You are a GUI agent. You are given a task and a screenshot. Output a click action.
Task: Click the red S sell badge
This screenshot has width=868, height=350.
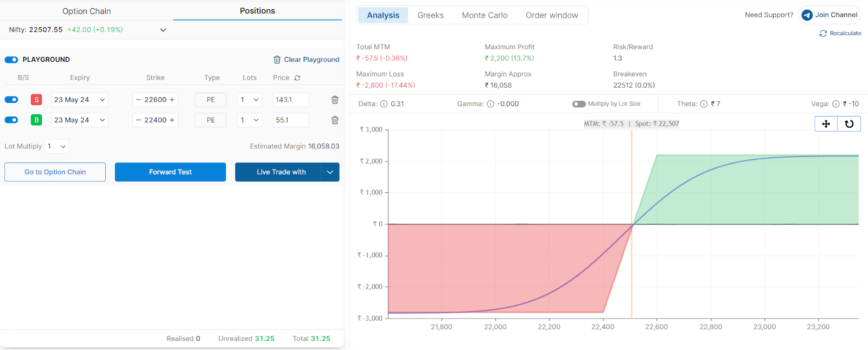pyautogui.click(x=36, y=100)
